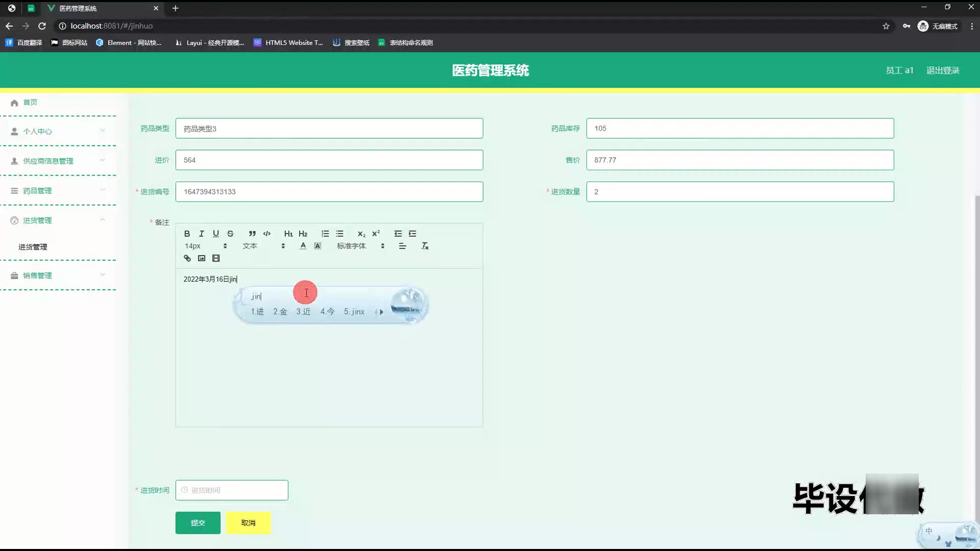Insert a link using the editor toolbar
980x551 pixels.
coord(187,258)
